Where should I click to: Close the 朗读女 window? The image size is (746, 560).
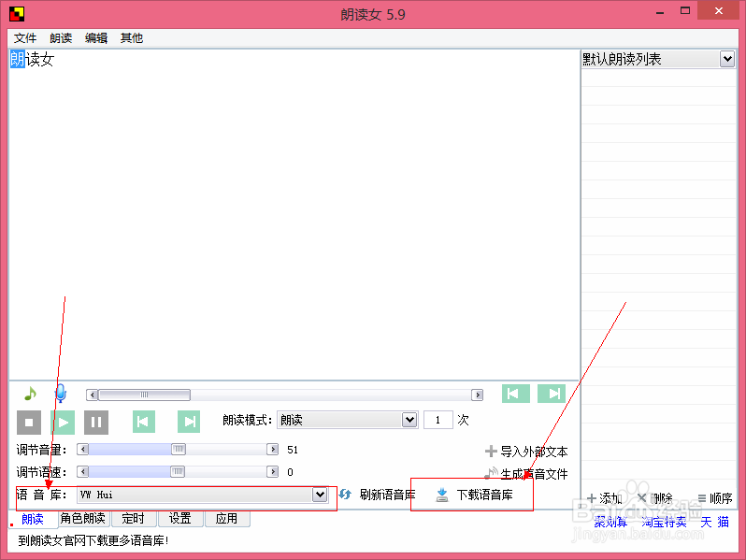[x=718, y=10]
